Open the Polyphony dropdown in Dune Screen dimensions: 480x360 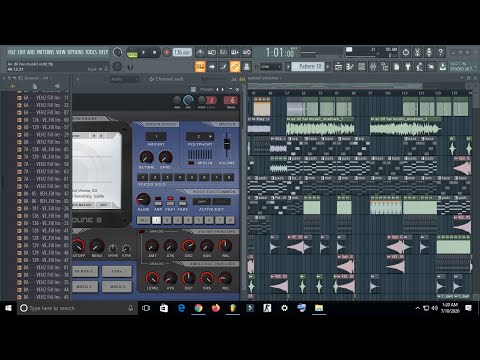point(200,136)
